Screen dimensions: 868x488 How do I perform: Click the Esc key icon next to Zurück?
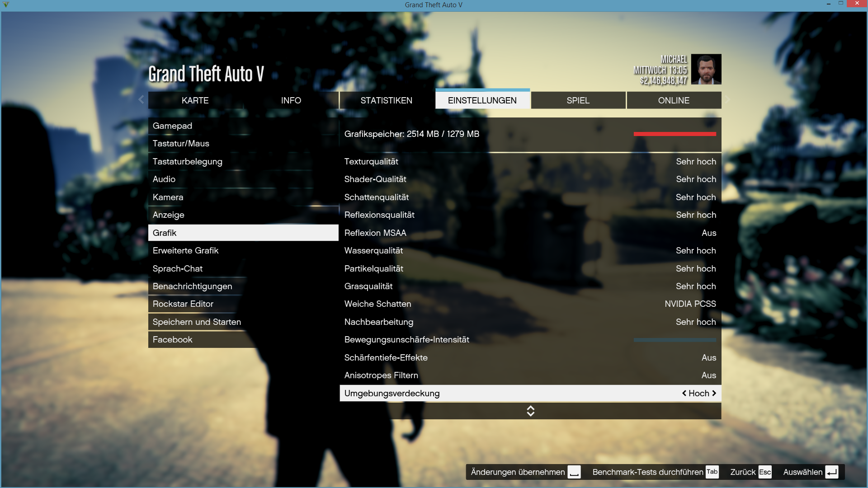tap(765, 472)
